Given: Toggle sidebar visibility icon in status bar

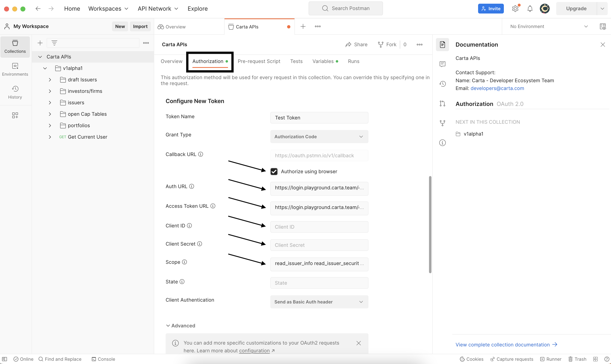Looking at the screenshot, I should coord(4,359).
